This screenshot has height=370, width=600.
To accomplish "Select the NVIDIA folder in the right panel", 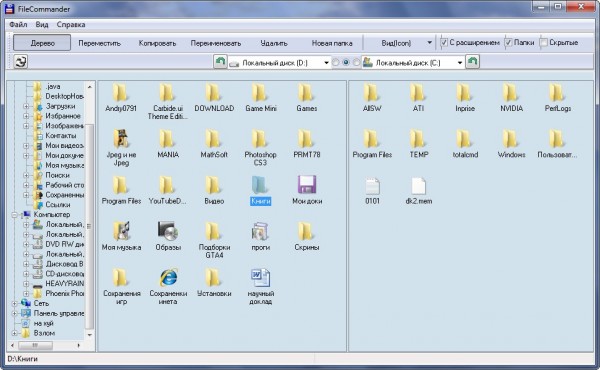I will [511, 93].
